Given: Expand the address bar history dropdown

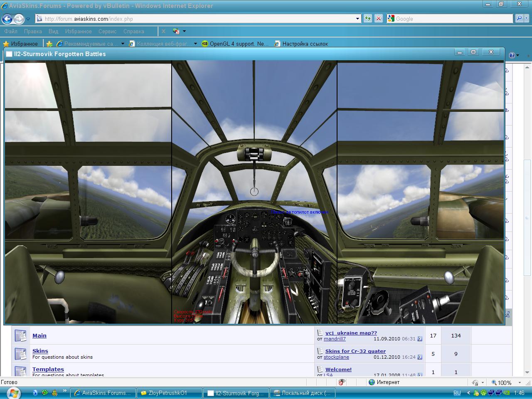Looking at the screenshot, I should click(x=358, y=19).
